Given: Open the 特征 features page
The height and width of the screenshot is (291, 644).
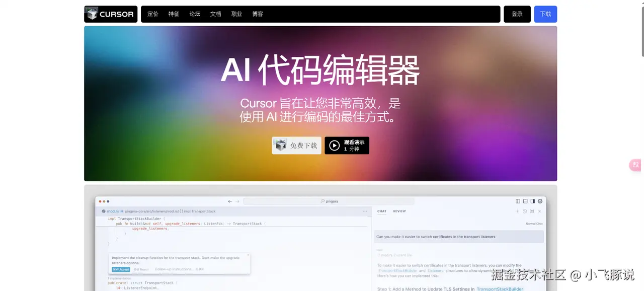Looking at the screenshot, I should 174,14.
